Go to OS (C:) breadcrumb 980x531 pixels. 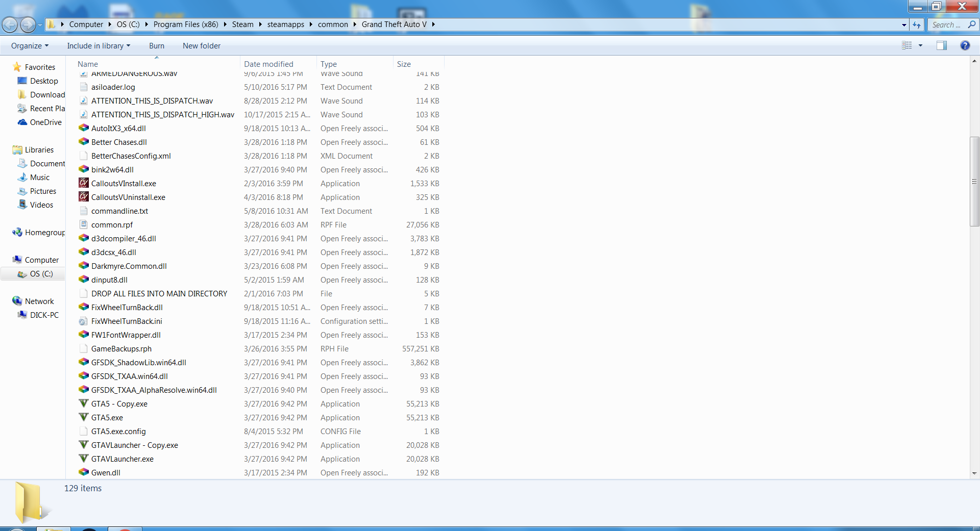tap(128, 24)
